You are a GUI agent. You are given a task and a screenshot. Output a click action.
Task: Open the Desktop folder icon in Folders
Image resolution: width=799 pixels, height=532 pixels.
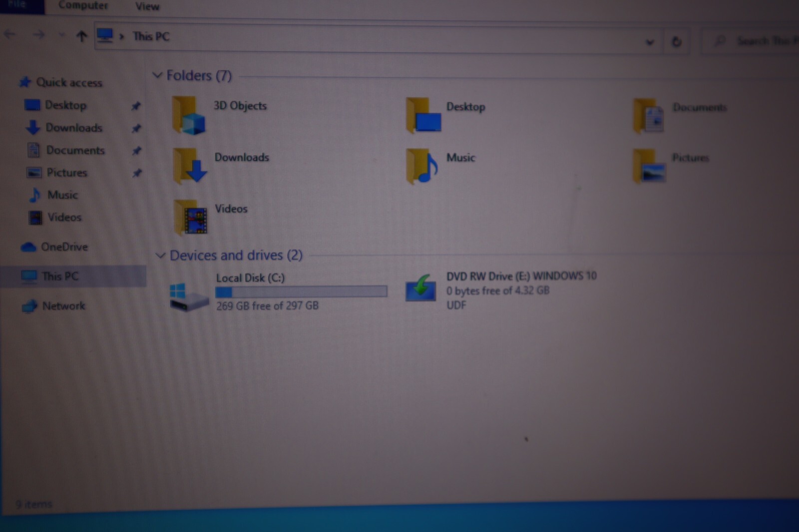pos(423,116)
